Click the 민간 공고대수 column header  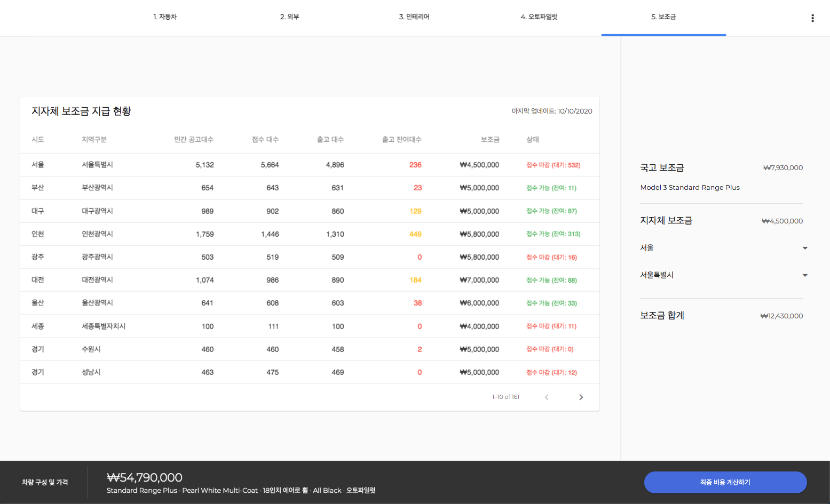194,140
